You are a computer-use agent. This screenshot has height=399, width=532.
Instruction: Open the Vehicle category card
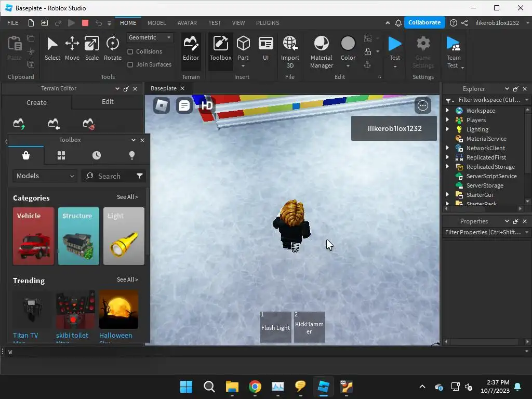pos(33,236)
